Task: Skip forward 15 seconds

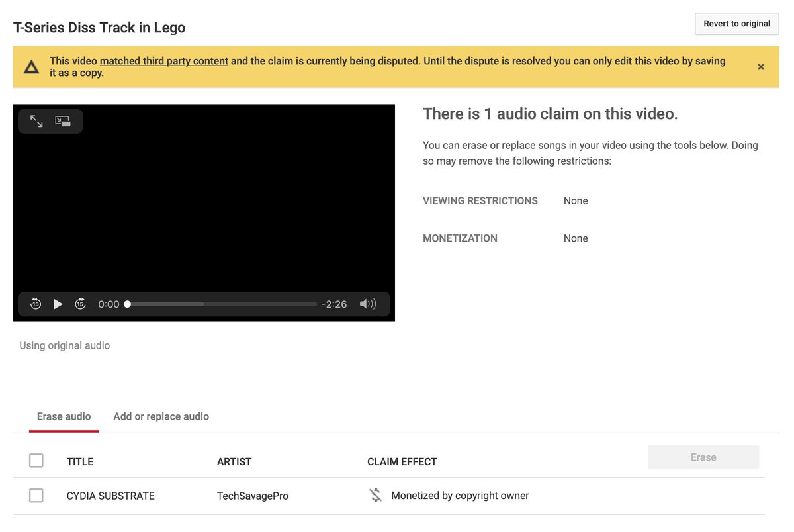Action: (80, 304)
